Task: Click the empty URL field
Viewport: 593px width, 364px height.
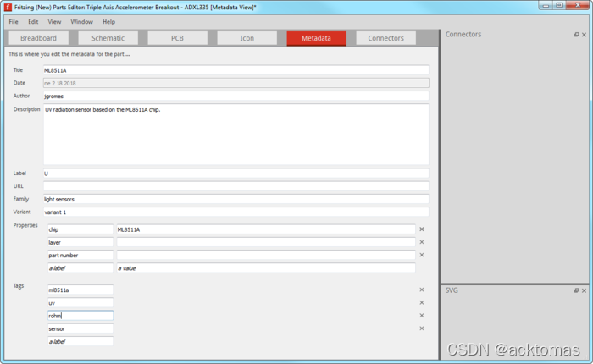Action: click(236, 186)
